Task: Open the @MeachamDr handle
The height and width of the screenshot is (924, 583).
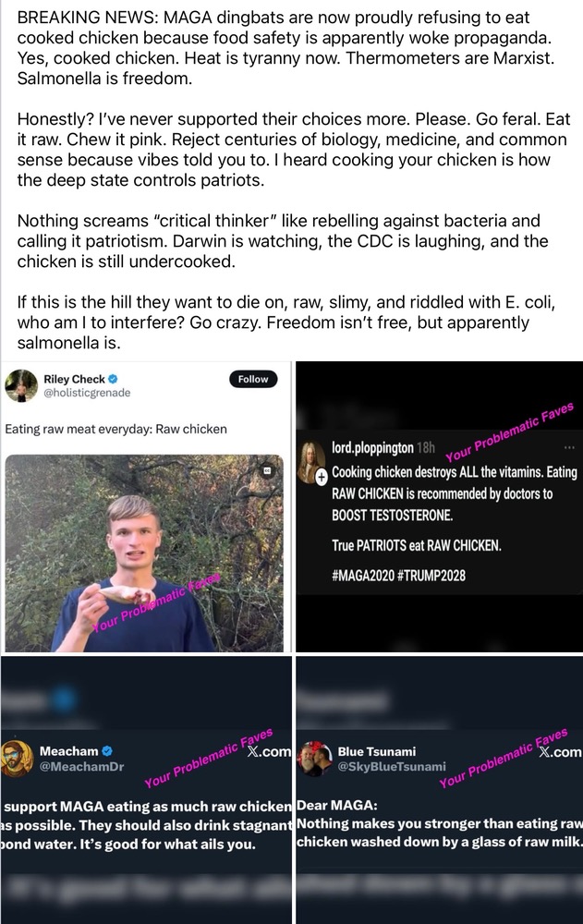Action: pos(80,767)
